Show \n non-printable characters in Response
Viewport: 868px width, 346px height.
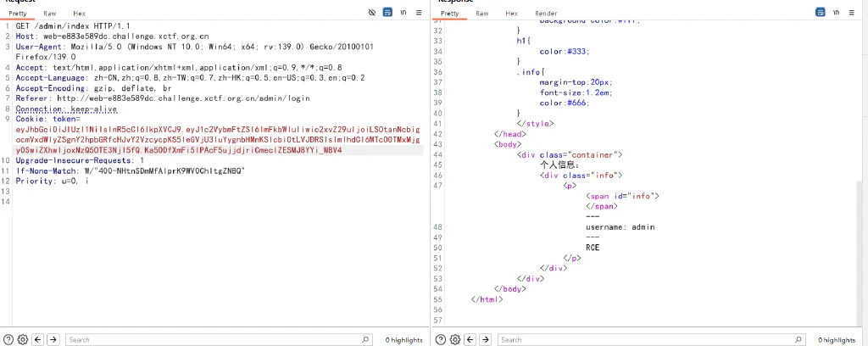coord(836,12)
